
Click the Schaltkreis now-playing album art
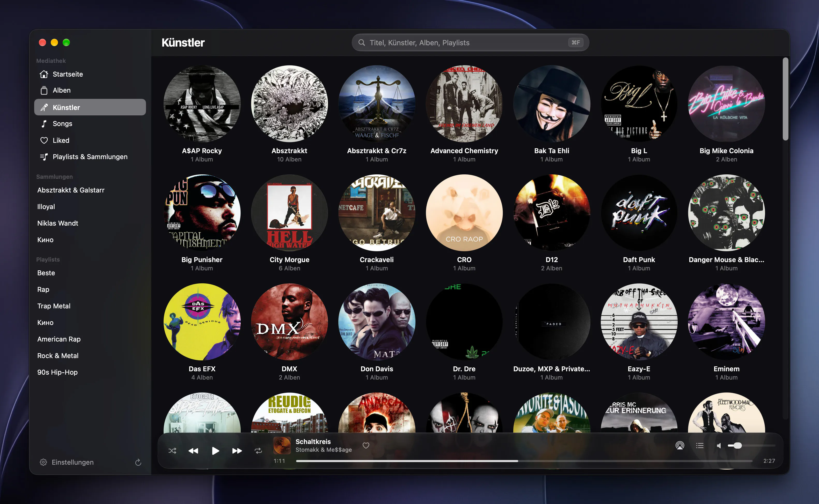282,445
